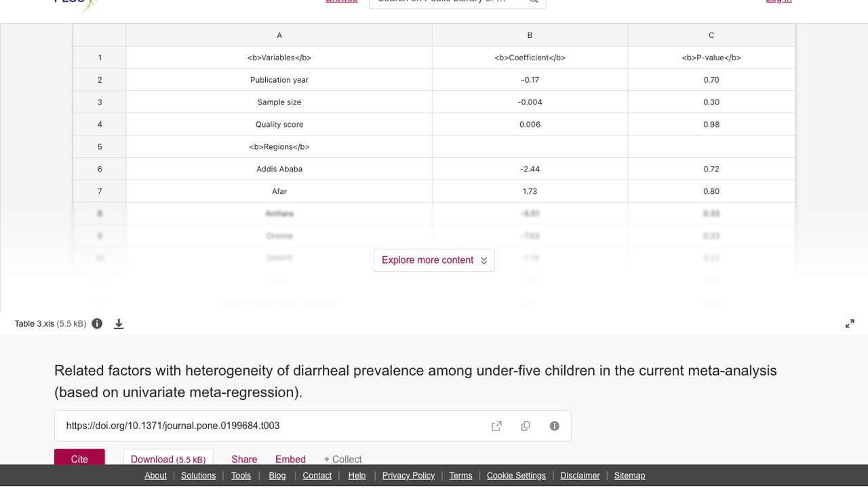Click the Regions header cell in row 5
Image resolution: width=868 pixels, height=488 pixels.
point(279,147)
